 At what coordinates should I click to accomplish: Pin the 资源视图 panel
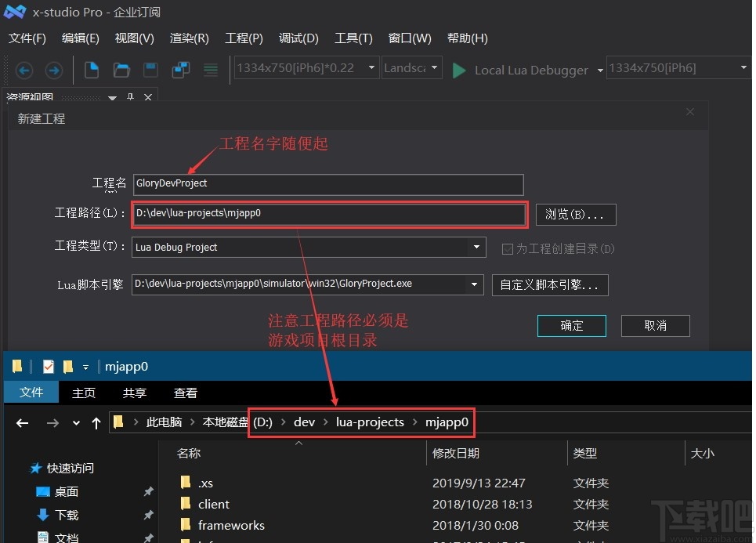pyautogui.click(x=130, y=97)
